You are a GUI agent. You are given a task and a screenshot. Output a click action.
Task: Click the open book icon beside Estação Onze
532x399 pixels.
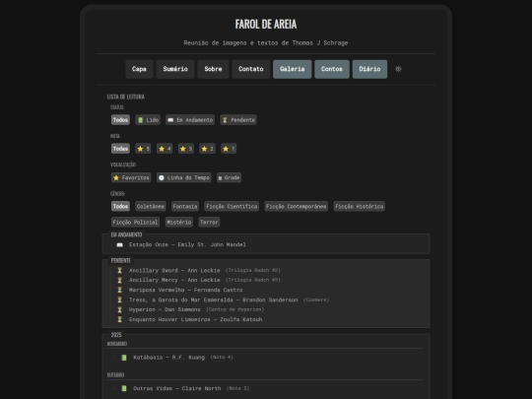coord(120,245)
